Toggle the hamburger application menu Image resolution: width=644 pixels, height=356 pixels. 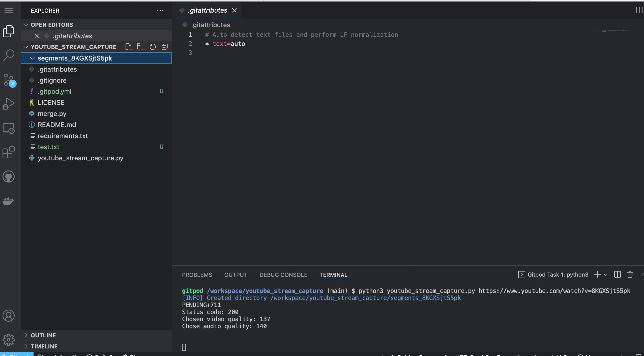(9, 11)
